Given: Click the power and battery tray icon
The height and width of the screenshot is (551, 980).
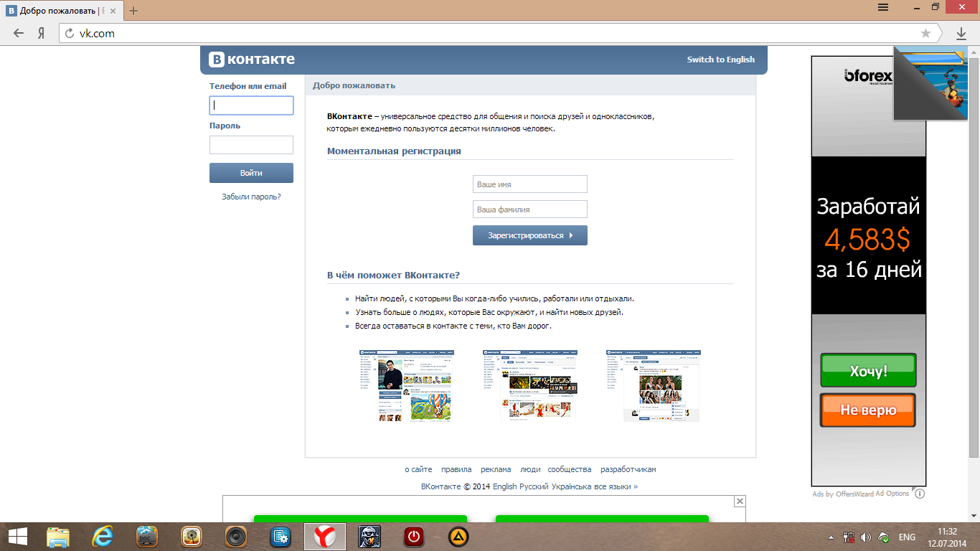Looking at the screenshot, I should click(x=849, y=537).
